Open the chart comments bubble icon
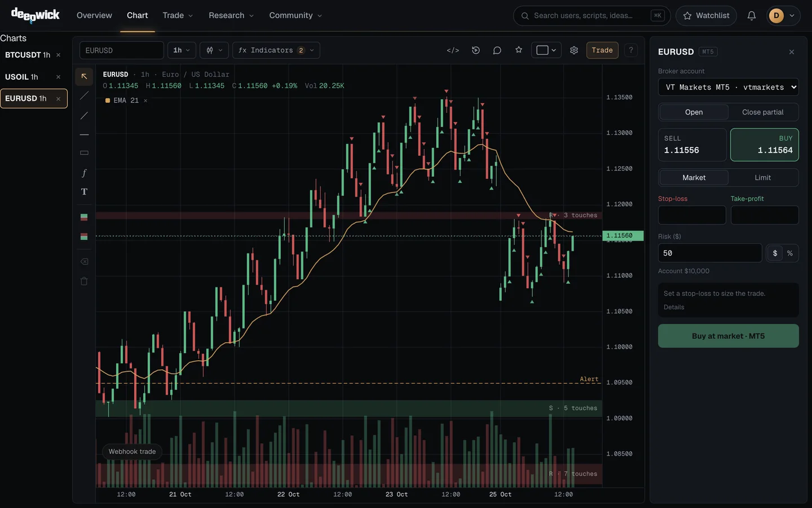812x508 pixels. pyautogui.click(x=497, y=50)
